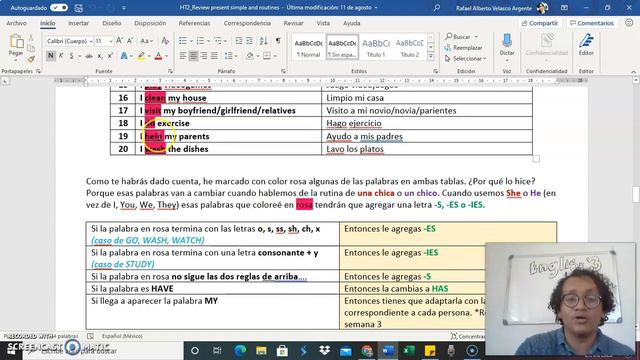Switch to the Insertar tab
The width and height of the screenshot is (640, 360).
tap(78, 23)
